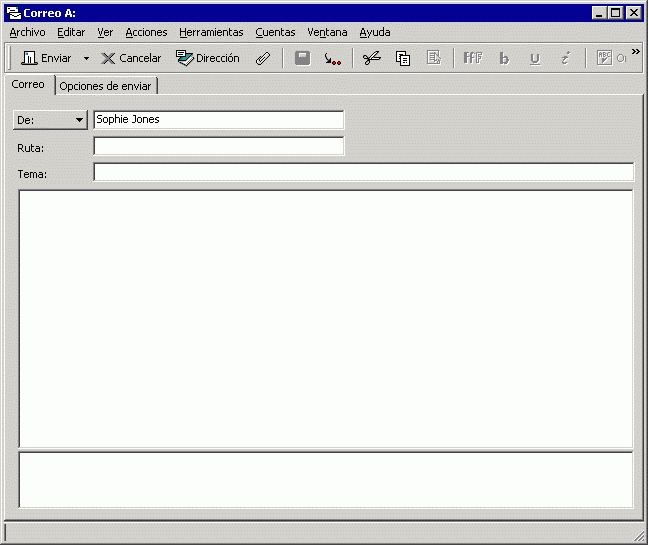Select the Correo tab
This screenshot has height=545, width=648.
28,85
